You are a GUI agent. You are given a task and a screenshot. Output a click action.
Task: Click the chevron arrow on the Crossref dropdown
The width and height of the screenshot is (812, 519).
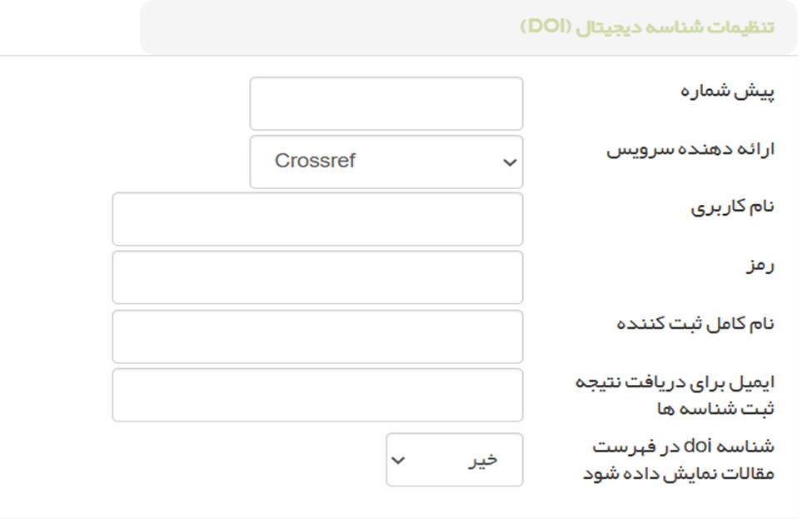510,162
